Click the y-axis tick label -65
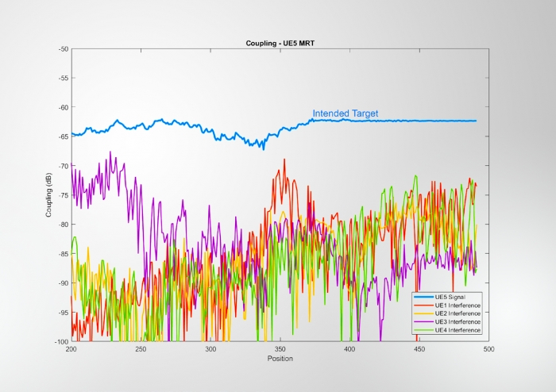This screenshot has height=392, width=556. pyautogui.click(x=64, y=136)
